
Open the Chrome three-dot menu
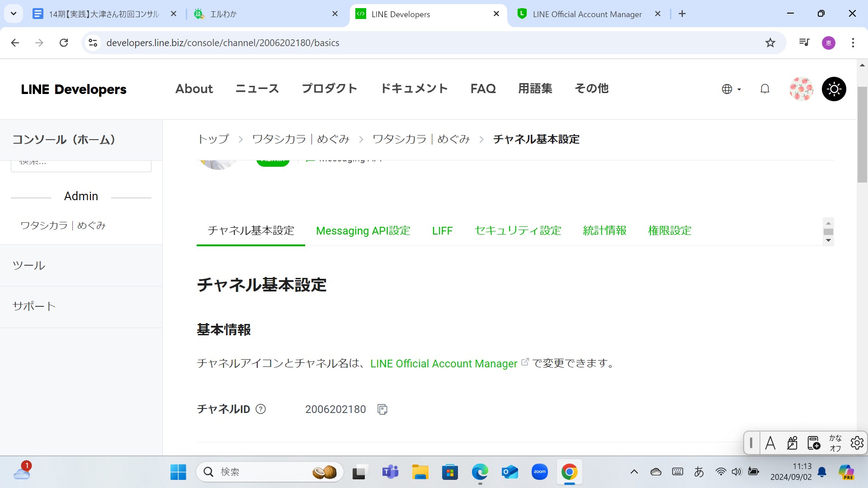point(853,43)
